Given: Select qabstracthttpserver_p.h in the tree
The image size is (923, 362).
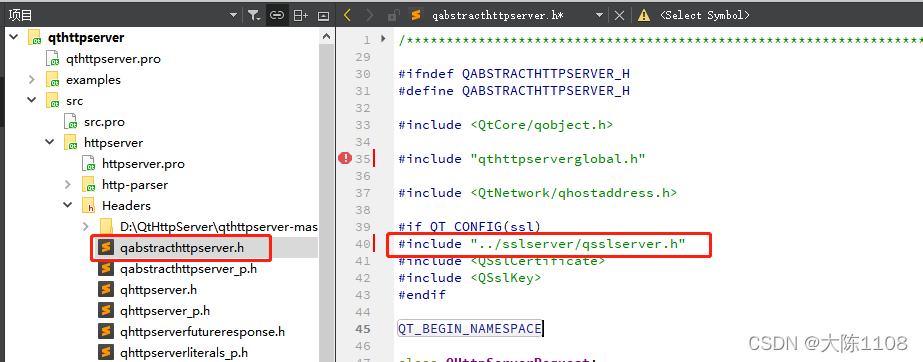Looking at the screenshot, I should click(x=188, y=269).
